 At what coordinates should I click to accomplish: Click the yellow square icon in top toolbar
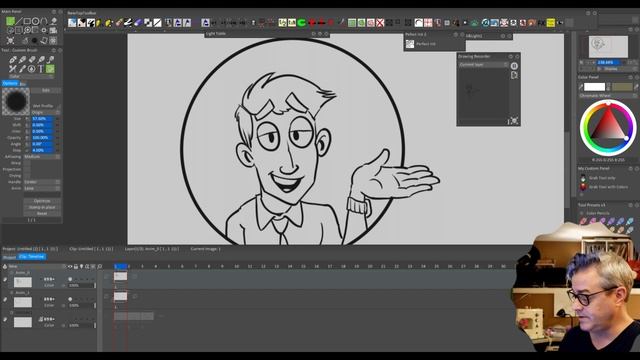pos(551,23)
